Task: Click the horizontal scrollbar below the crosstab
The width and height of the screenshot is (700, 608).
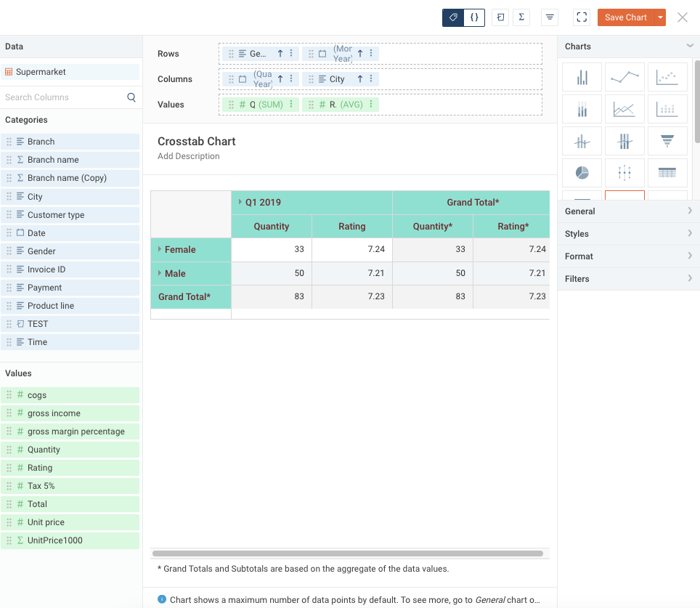Action: [x=347, y=554]
